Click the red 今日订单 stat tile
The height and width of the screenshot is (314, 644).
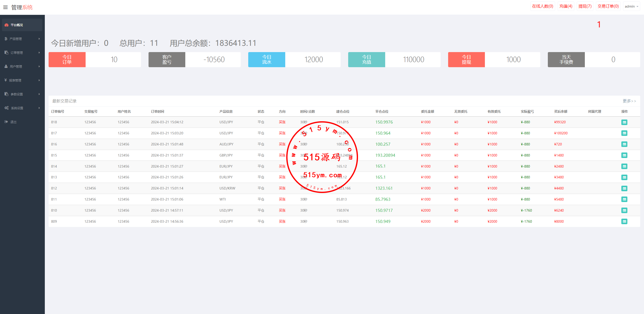click(x=67, y=60)
